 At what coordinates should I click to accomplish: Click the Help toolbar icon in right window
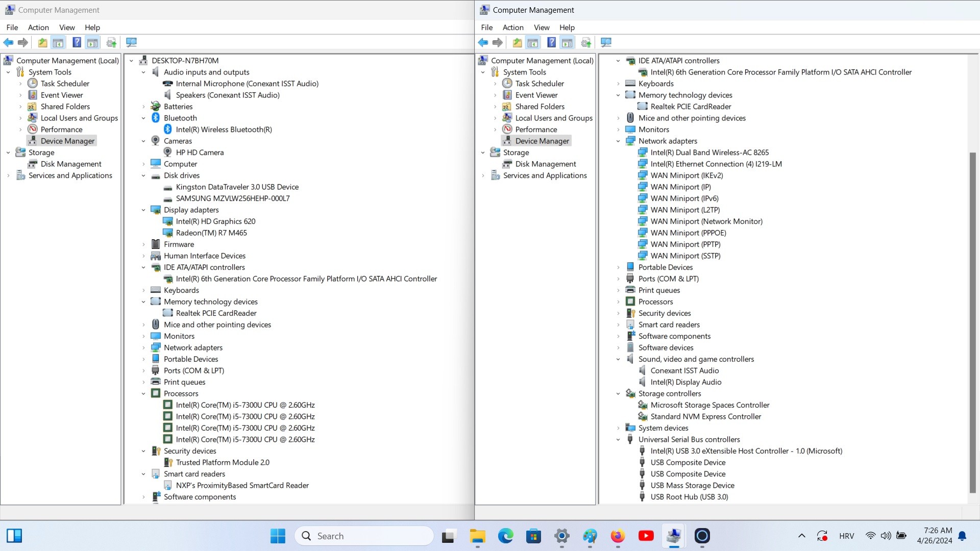tap(551, 42)
